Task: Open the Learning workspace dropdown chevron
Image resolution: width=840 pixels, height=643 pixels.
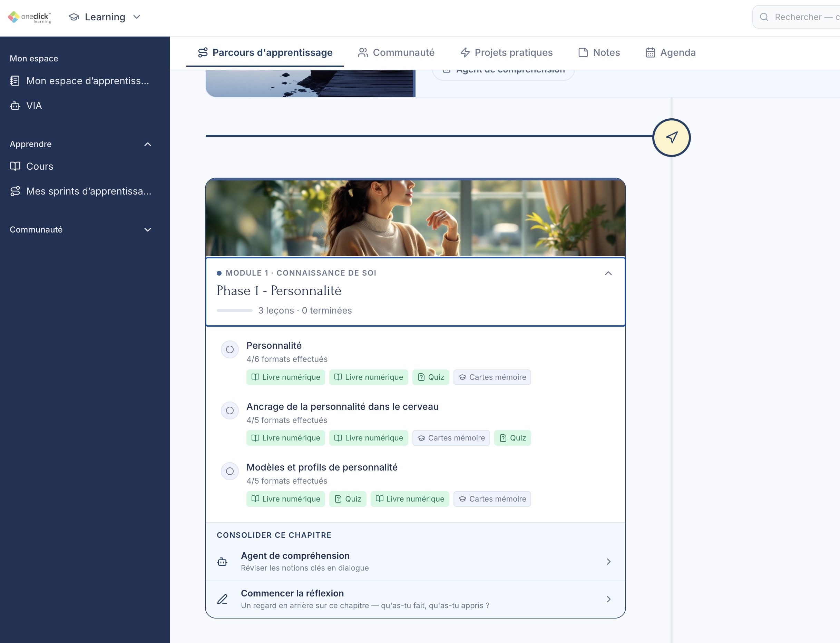Action: point(137,17)
